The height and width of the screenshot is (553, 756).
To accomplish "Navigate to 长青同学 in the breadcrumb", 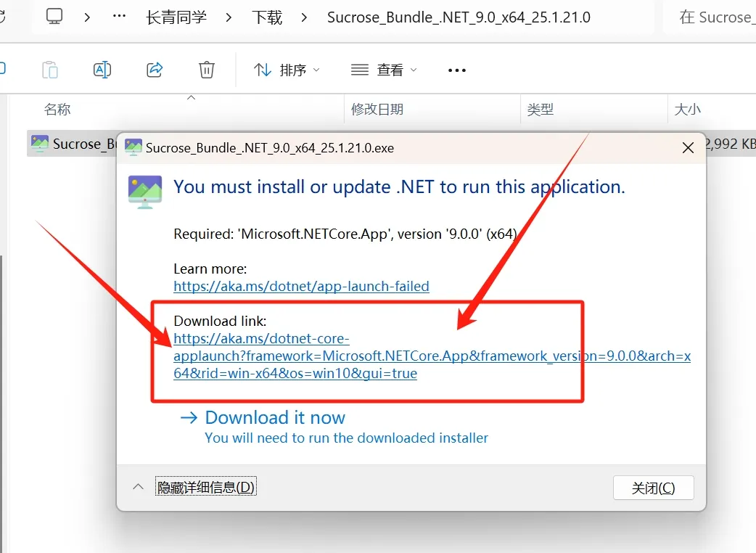I will click(176, 17).
